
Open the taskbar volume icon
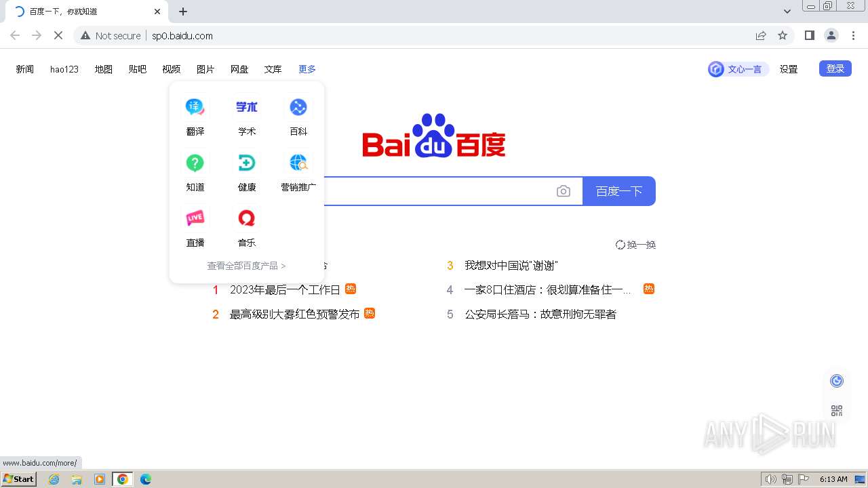click(771, 479)
